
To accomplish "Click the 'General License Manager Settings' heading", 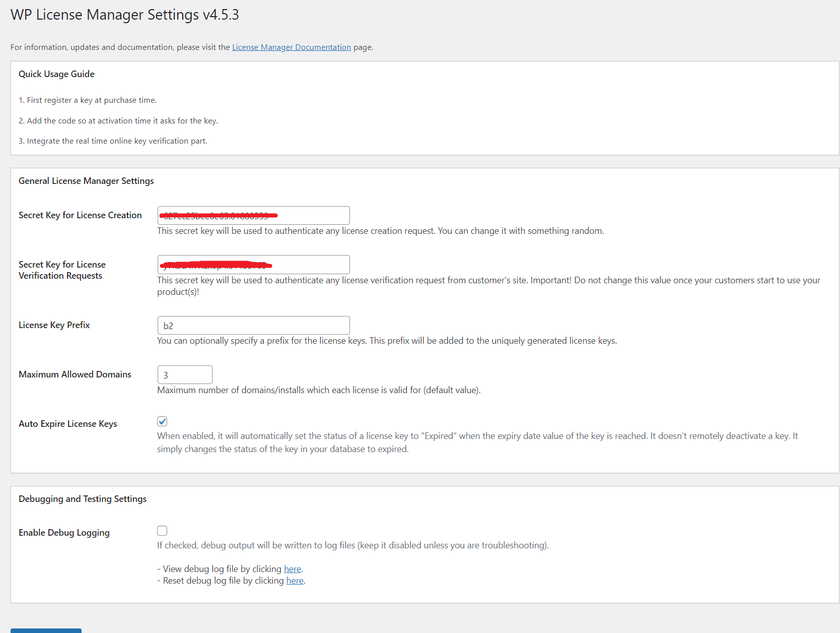I will [x=86, y=181].
